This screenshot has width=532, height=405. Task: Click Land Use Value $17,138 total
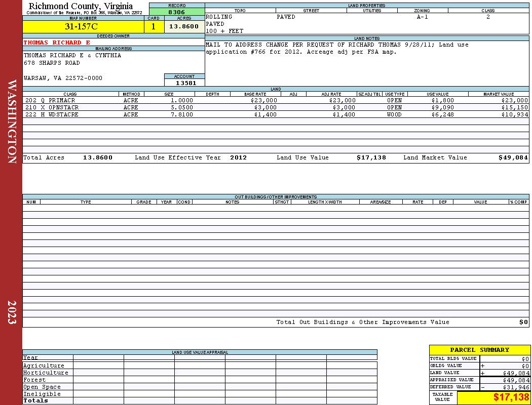pyautogui.click(x=371, y=157)
